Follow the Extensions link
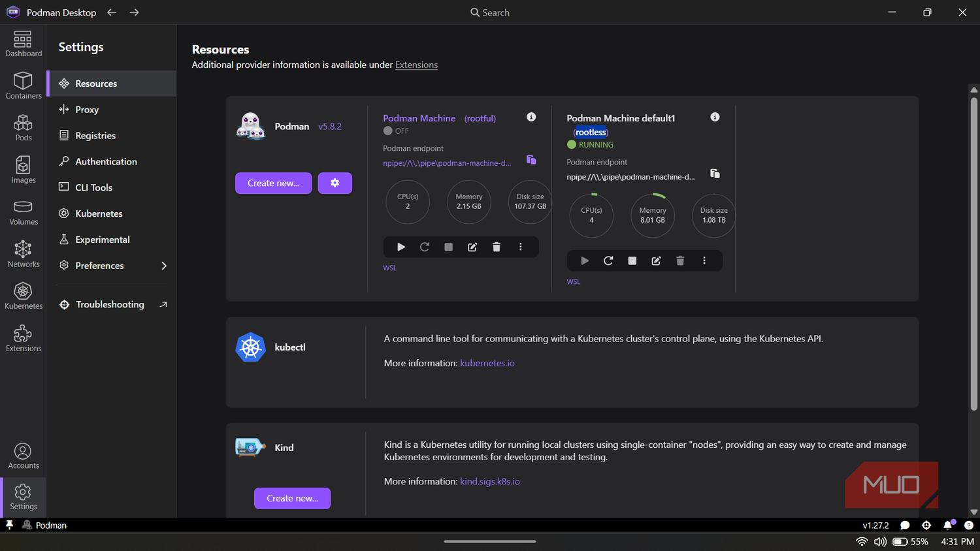980x551 pixels. point(416,65)
